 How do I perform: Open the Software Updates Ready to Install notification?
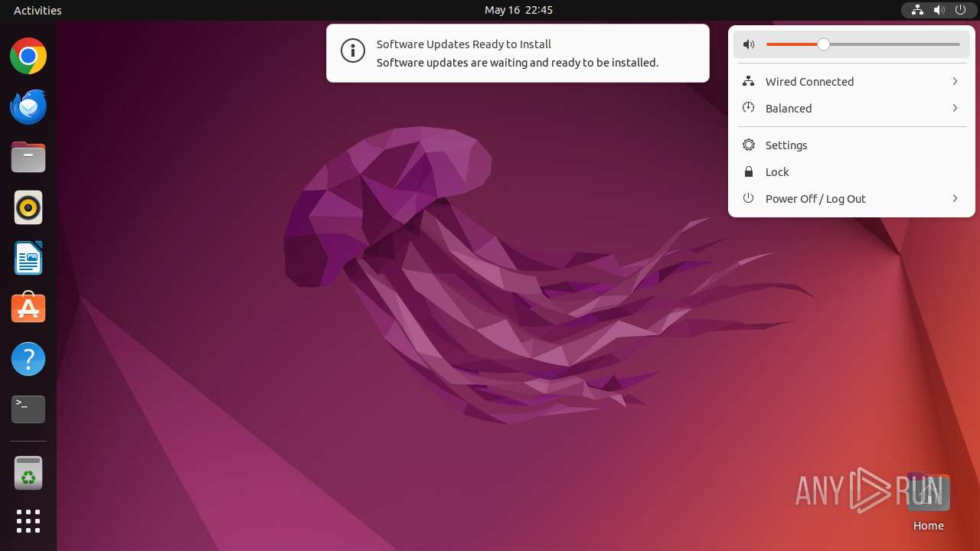tap(518, 53)
